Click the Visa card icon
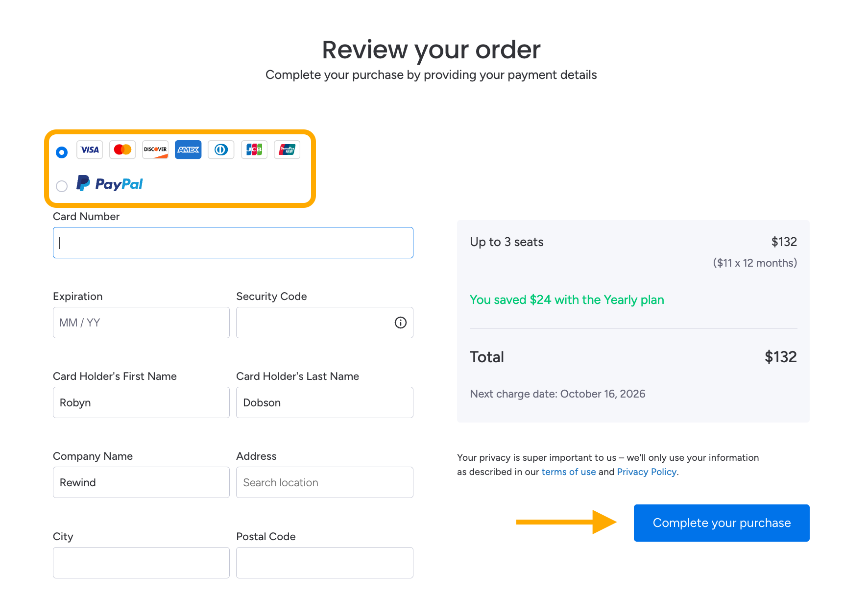The height and width of the screenshot is (600, 868). pos(90,150)
